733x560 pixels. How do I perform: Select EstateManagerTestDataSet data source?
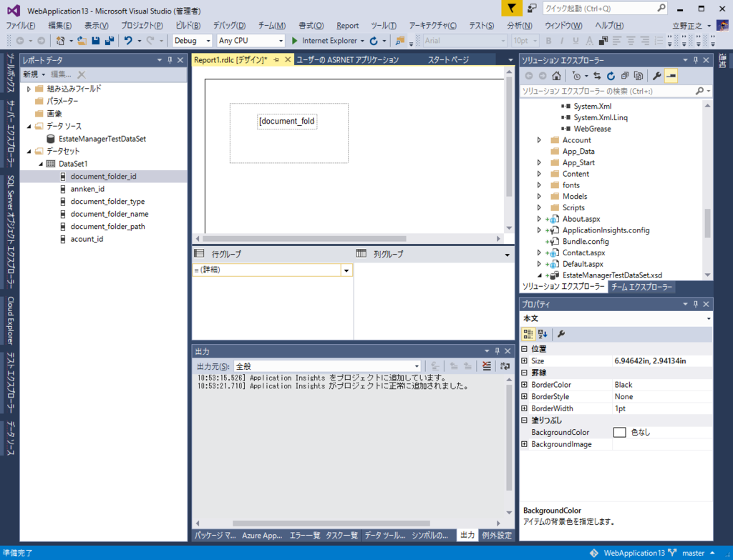click(102, 139)
